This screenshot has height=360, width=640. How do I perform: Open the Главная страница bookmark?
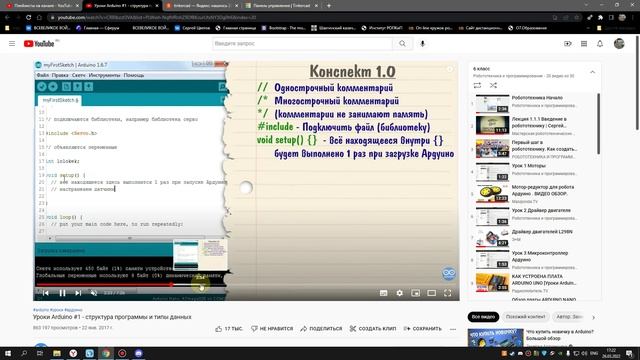[236, 28]
